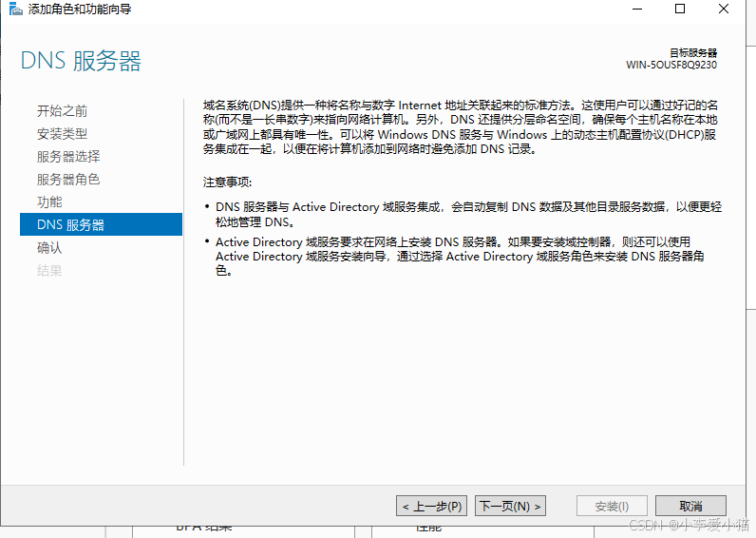Click the DNS 服务器 page heading
This screenshot has height=538, width=756.
tap(81, 61)
